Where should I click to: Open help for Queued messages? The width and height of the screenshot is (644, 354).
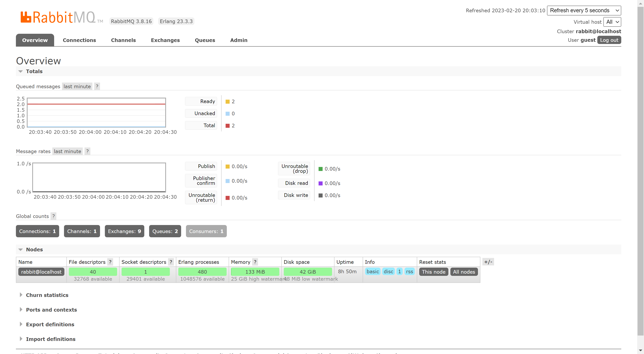point(97,86)
